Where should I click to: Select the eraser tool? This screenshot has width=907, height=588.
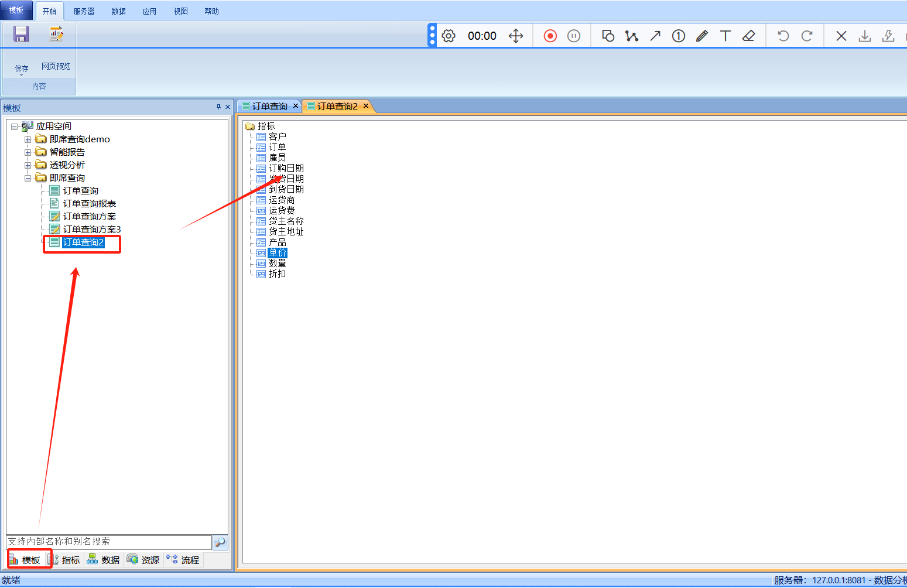(748, 36)
